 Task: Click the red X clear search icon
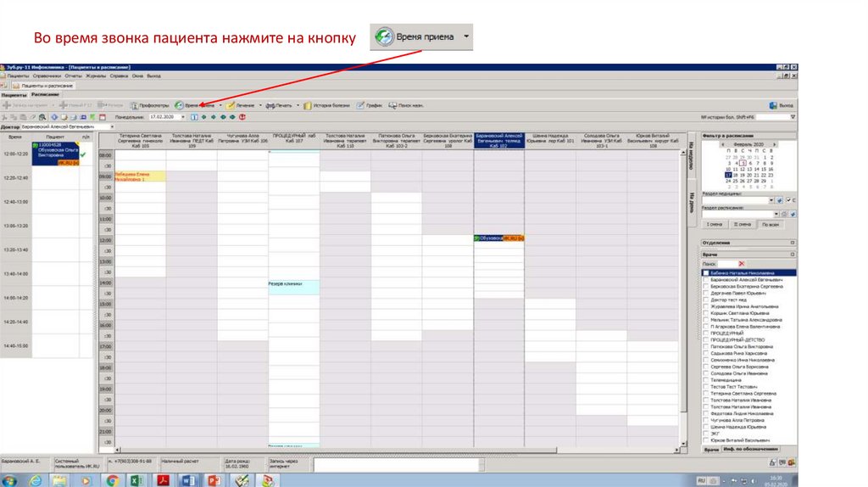coord(741,264)
